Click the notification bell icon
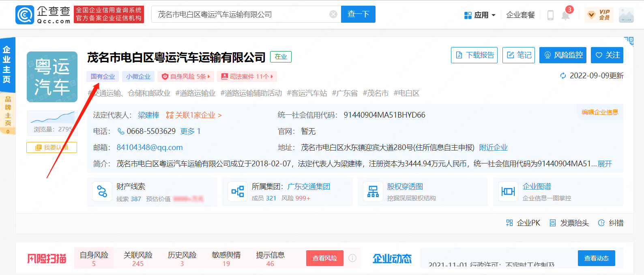Screen dimensions: 644x275 point(565,15)
